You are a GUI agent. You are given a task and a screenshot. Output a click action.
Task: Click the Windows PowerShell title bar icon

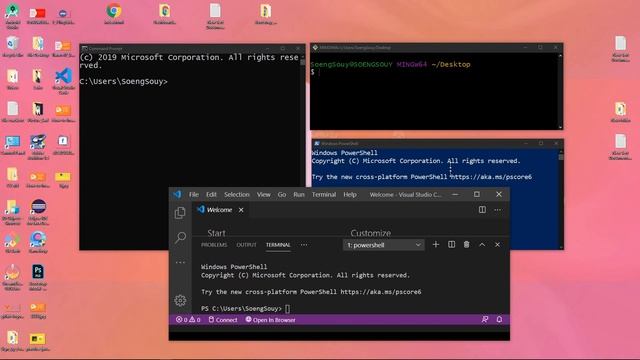tap(317, 144)
